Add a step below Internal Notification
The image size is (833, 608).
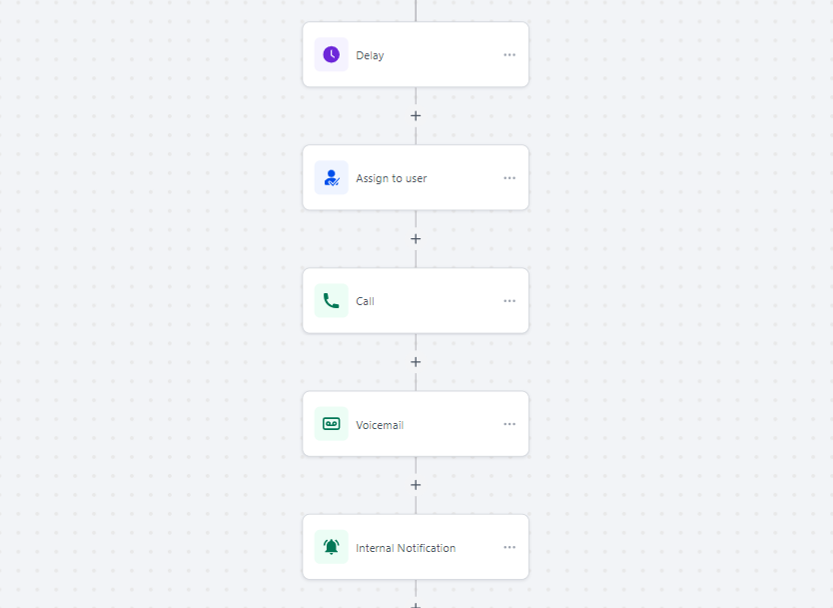(x=416, y=604)
